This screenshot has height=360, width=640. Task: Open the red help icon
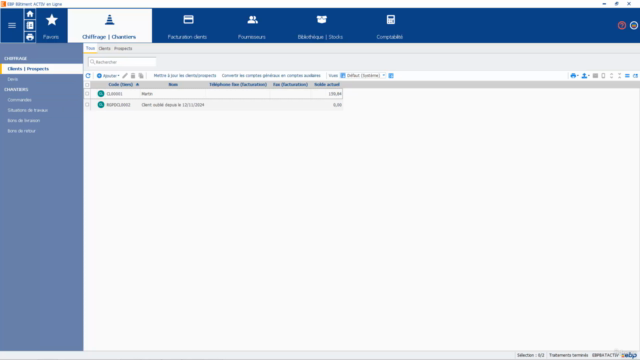coord(622,25)
